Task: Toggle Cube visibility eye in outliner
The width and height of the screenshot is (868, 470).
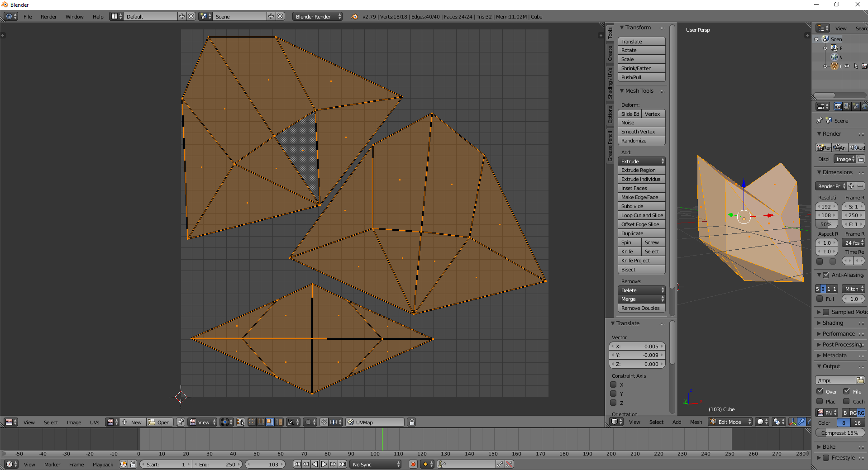Action: [846, 66]
